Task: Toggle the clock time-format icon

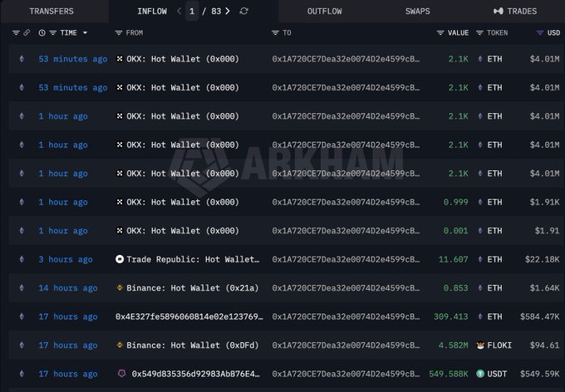Action: [x=42, y=32]
